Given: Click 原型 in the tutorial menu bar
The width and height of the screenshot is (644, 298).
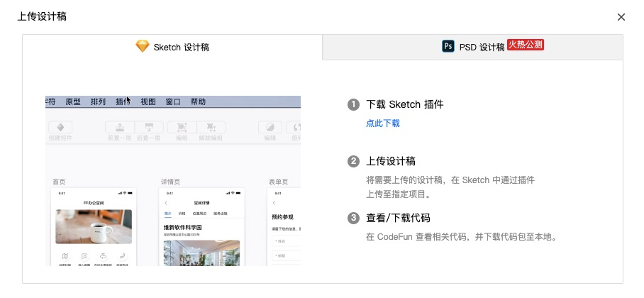Looking at the screenshot, I should click(x=73, y=102).
